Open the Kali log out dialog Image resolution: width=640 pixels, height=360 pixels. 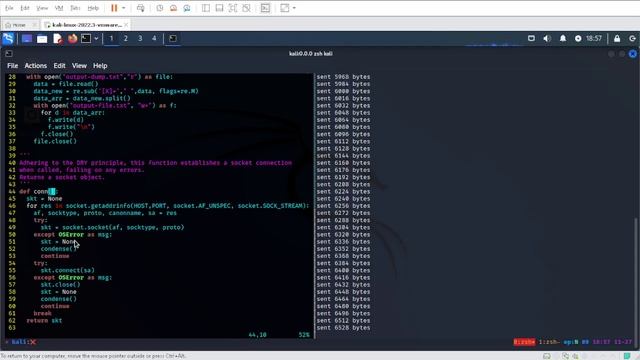click(x=632, y=38)
